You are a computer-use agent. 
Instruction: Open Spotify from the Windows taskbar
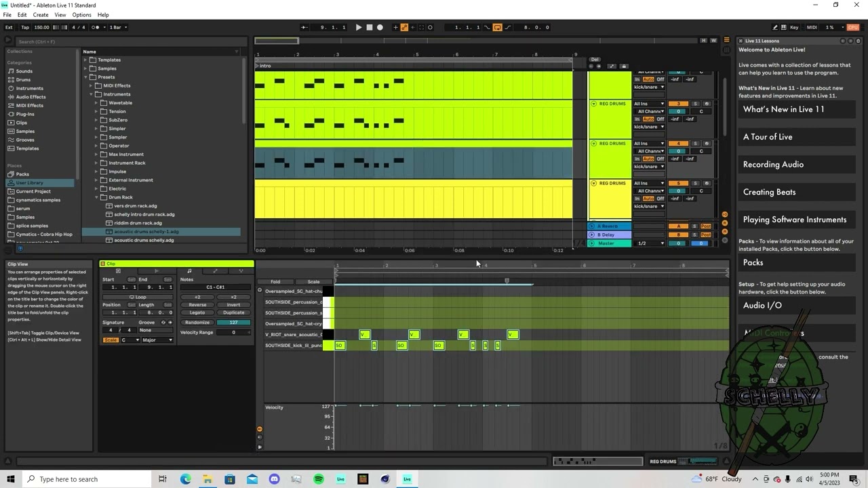point(319,479)
